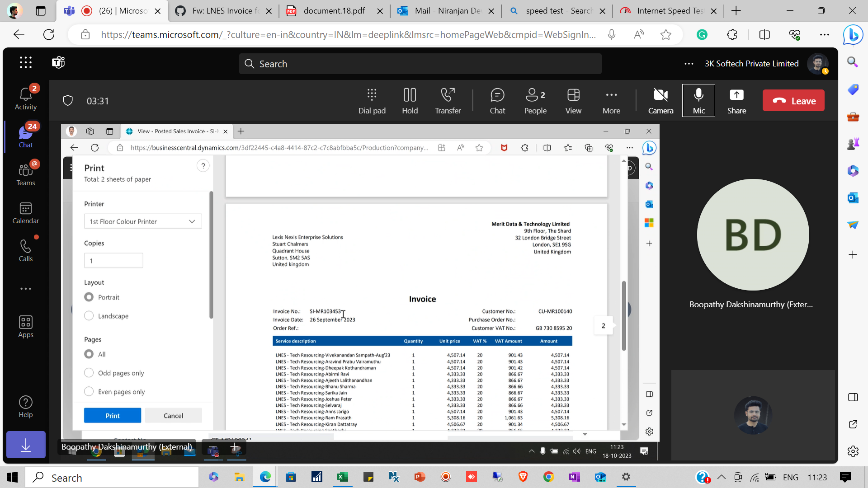Viewport: 868px width, 488px height.
Task: Select Even pages only
Action: click(89, 391)
